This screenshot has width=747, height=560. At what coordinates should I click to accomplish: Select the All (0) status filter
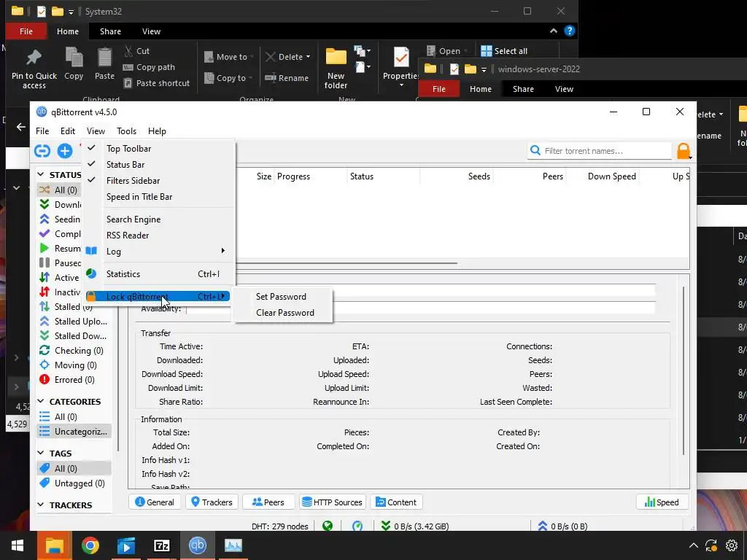59,190
